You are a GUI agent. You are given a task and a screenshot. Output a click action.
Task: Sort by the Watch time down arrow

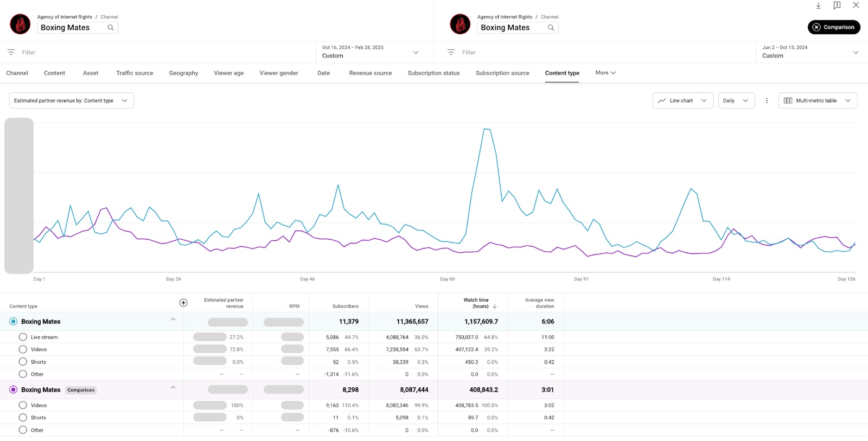pos(495,306)
